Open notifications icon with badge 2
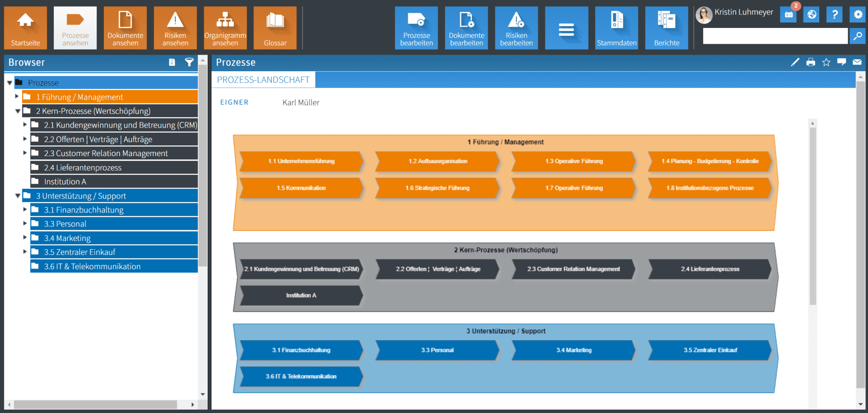This screenshot has height=413, width=868. (789, 14)
